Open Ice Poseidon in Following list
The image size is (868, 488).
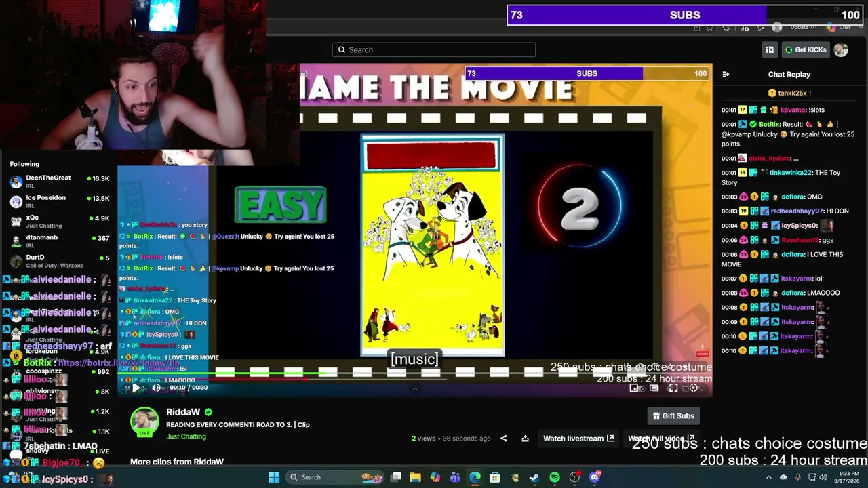59,201
